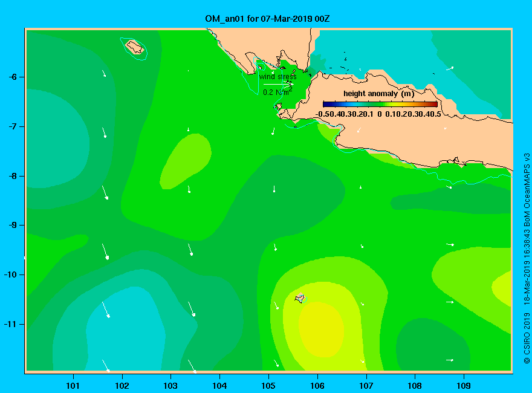Click the 106 longitude axis label
Image resolution: width=532 pixels, height=393 pixels.
[x=317, y=386]
